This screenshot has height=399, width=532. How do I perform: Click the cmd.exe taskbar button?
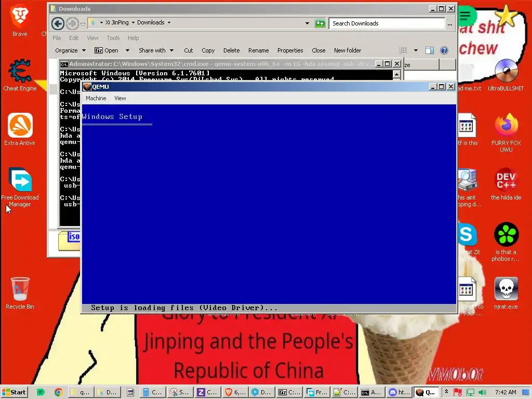point(372,392)
